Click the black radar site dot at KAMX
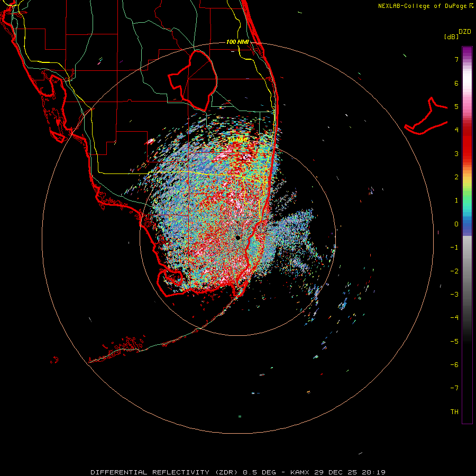Viewport: 476px width, 476px height. 238,237
